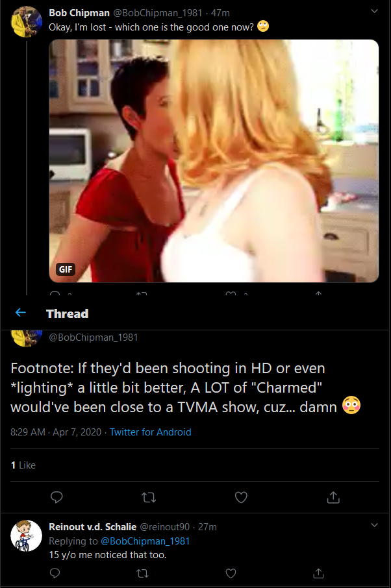The image size is (391, 588).
Task: Open the Bob Chipman display name
Action: 79,13
